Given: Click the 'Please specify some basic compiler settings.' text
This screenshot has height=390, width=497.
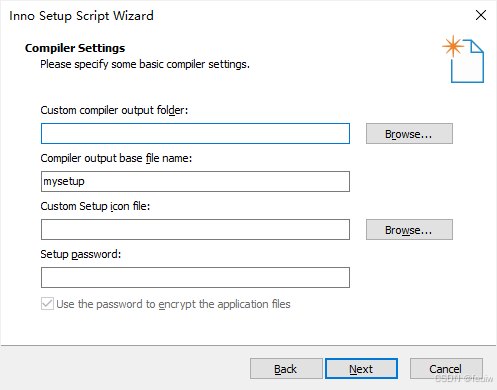Looking at the screenshot, I should (x=145, y=64).
